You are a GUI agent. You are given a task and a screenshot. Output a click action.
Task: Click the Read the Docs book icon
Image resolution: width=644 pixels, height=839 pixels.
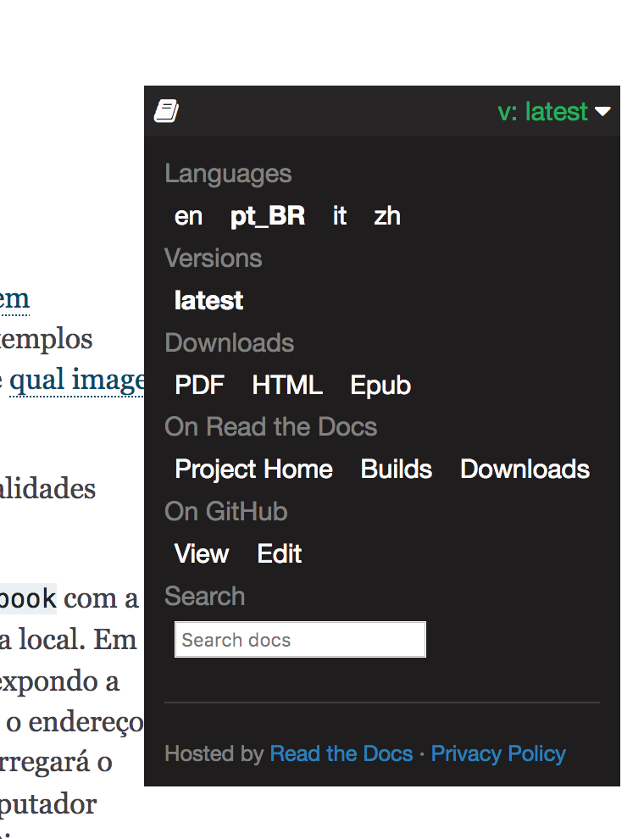167,110
